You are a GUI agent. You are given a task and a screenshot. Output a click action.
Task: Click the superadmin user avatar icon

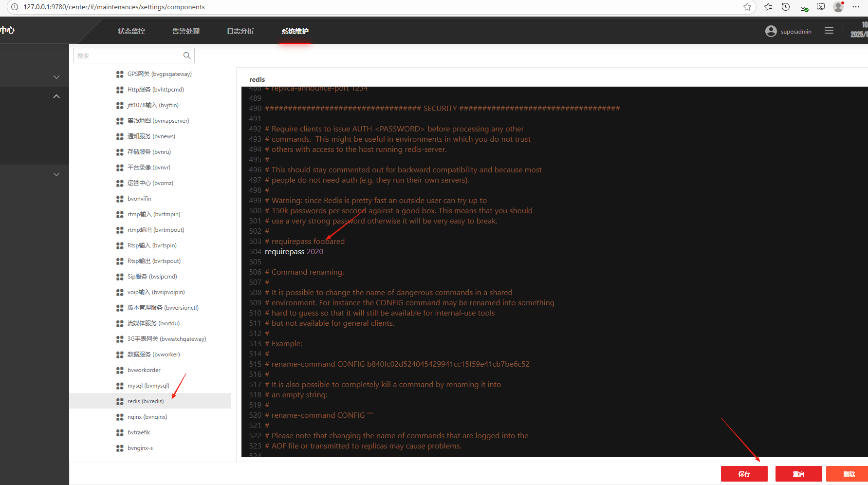771,31
